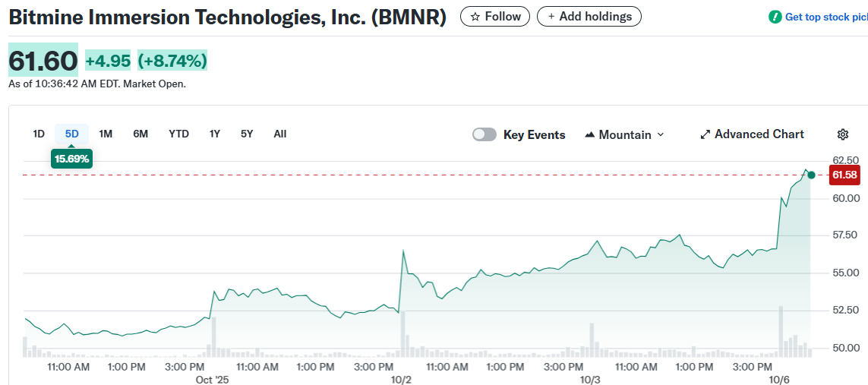Show the All time range

click(279, 134)
